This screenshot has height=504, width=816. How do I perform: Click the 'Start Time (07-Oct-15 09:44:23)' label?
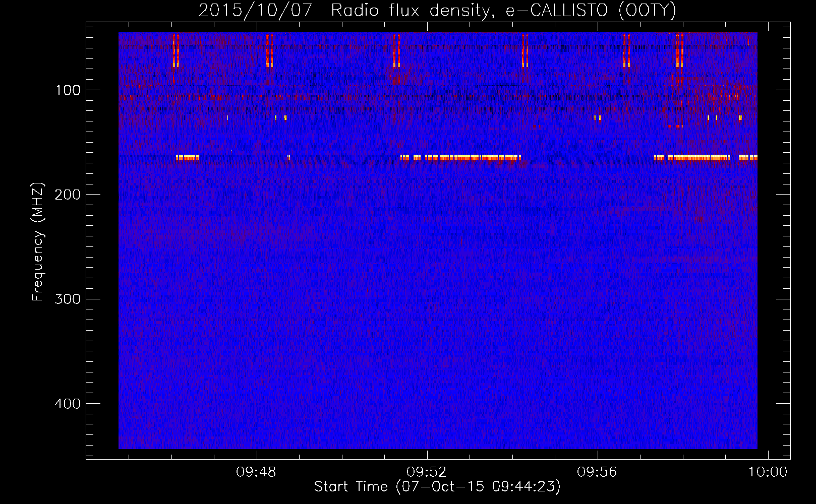(x=437, y=487)
